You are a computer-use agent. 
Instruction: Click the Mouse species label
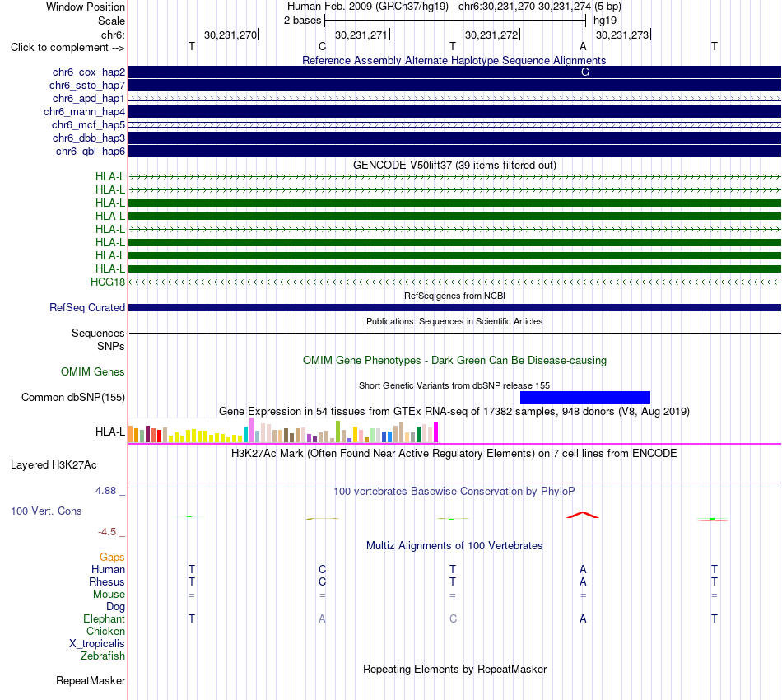109,595
